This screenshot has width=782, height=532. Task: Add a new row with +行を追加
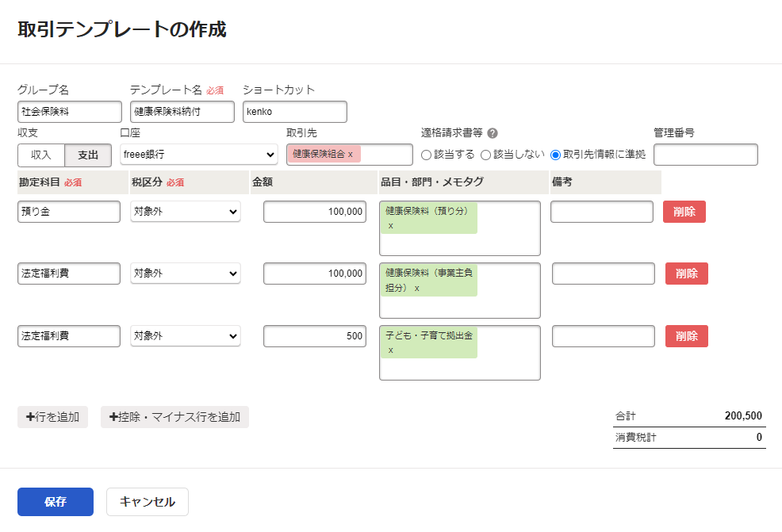53,417
